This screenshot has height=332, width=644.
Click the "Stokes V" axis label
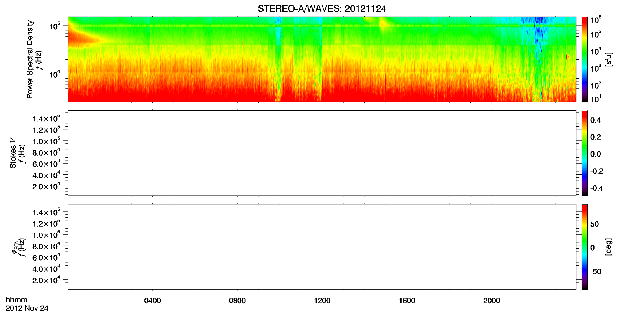(x=13, y=153)
